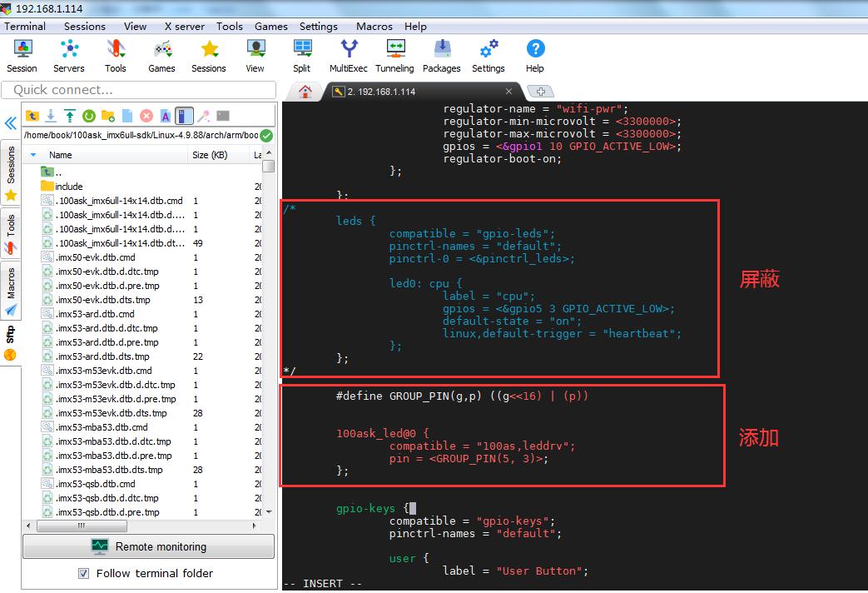Click file list vertical scrollbar down arrow

(269, 512)
